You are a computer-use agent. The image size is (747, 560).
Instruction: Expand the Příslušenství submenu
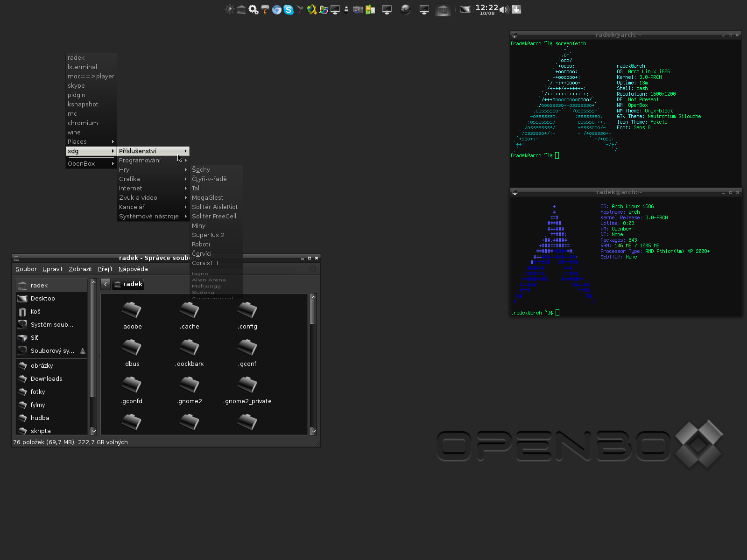[x=153, y=151]
